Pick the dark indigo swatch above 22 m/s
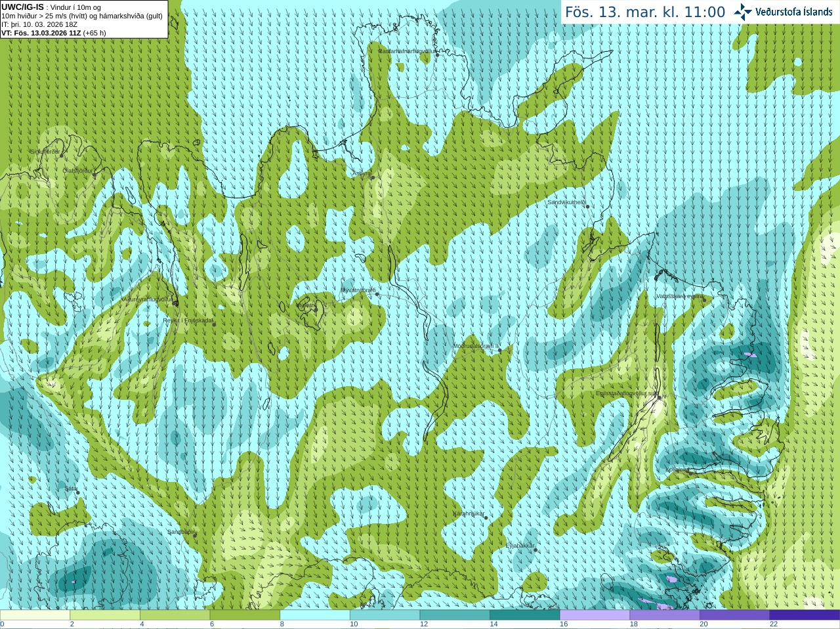 805,615
